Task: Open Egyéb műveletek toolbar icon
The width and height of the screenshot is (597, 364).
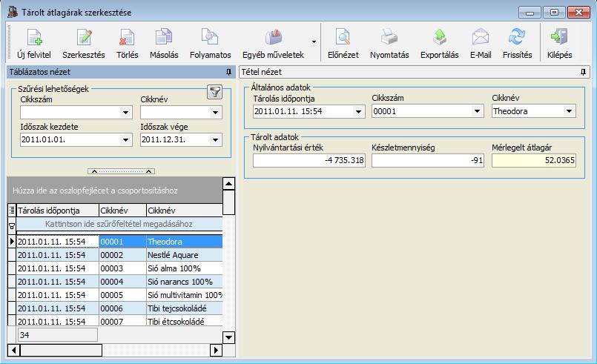Action: (x=274, y=37)
